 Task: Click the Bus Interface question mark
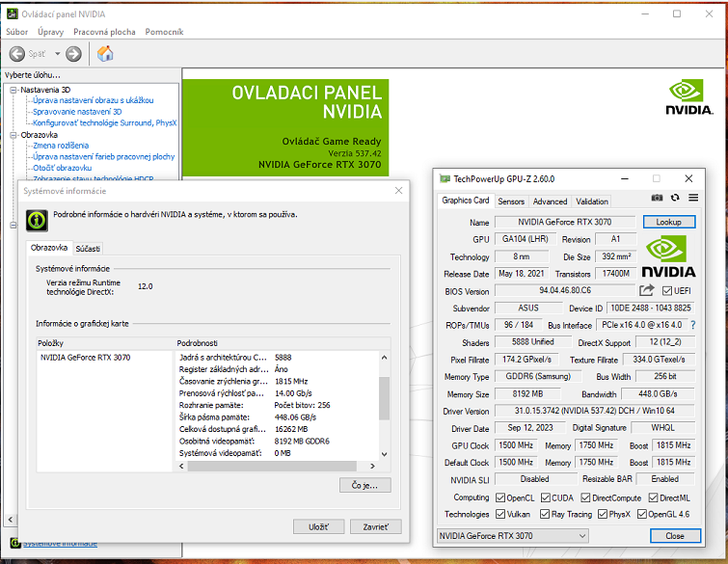click(693, 325)
